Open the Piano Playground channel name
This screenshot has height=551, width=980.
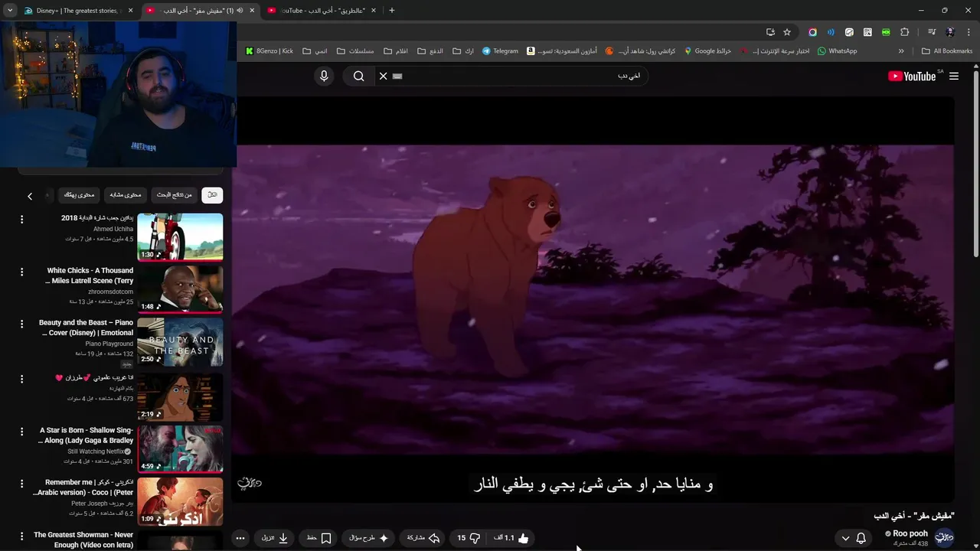[109, 344]
